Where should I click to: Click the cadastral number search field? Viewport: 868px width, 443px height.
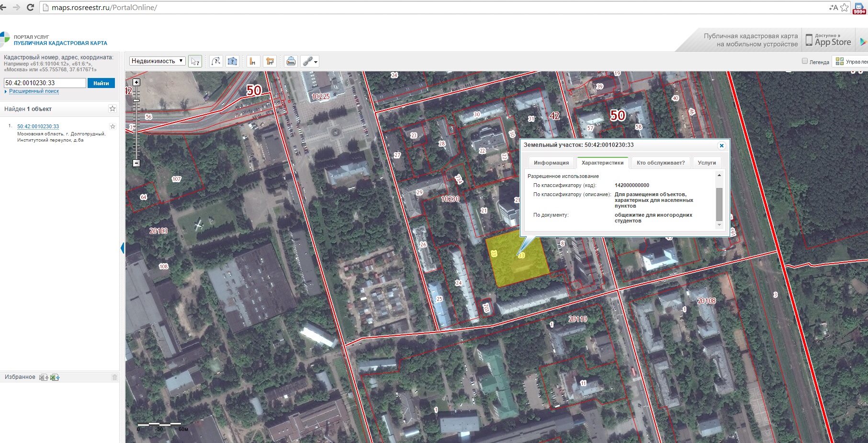pos(45,83)
